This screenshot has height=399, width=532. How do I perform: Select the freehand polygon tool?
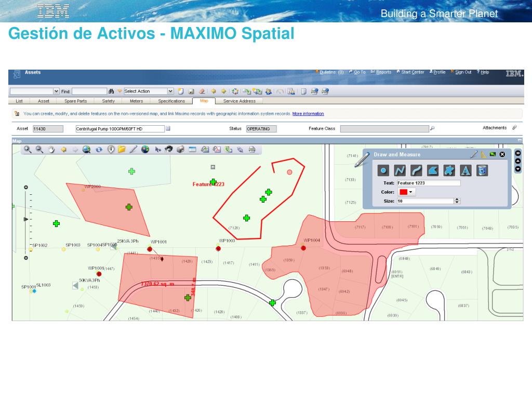(x=449, y=170)
